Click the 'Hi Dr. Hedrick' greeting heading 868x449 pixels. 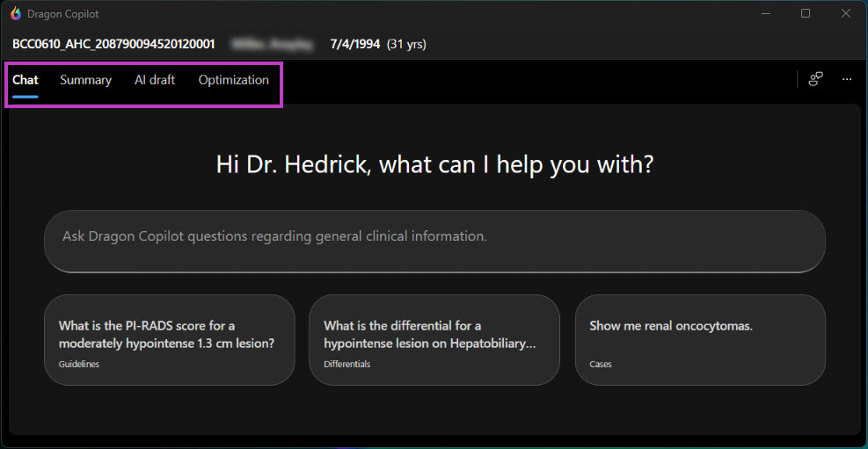click(x=434, y=164)
